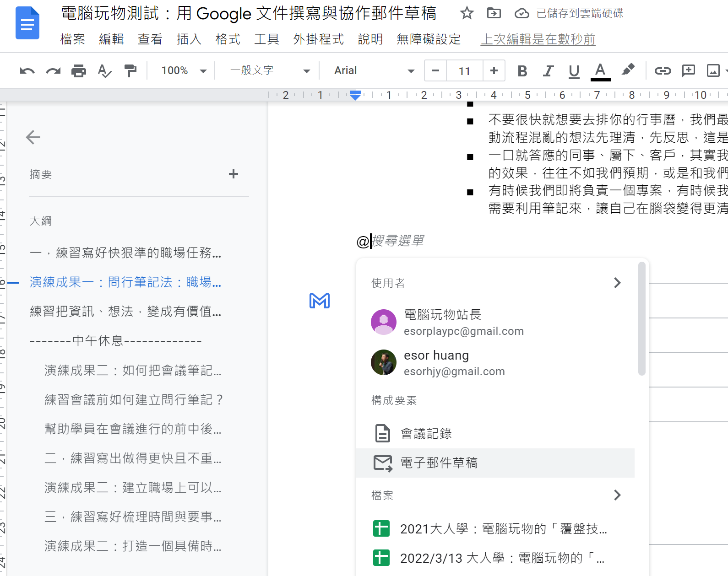
Task: Redo the last action
Action: (53, 71)
